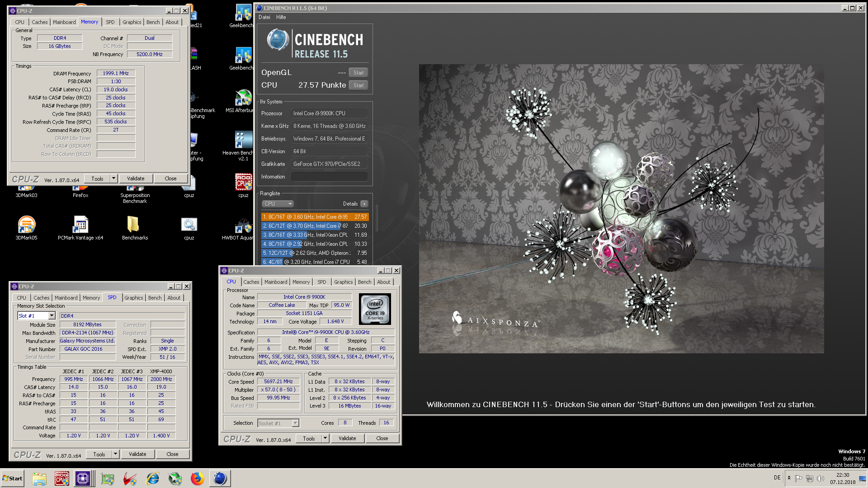
Task: Switch to the Cinebench taskbar button
Action: tap(220, 479)
